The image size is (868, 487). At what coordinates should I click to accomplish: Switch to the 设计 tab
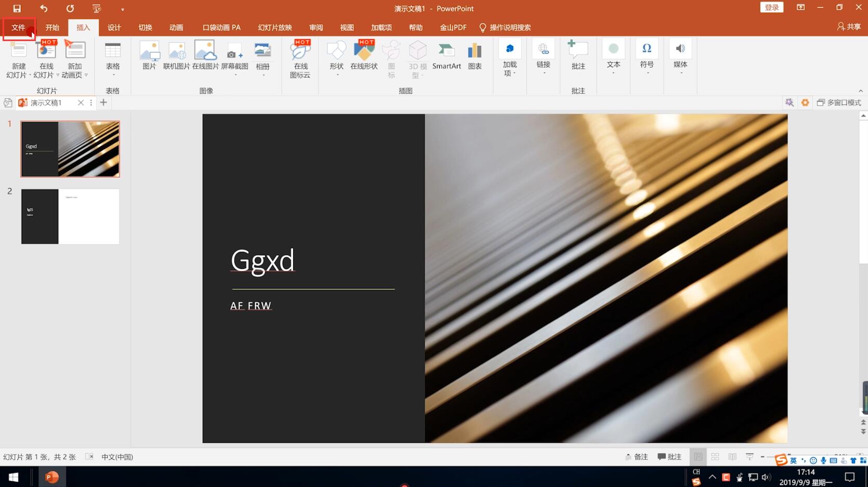[x=114, y=28]
